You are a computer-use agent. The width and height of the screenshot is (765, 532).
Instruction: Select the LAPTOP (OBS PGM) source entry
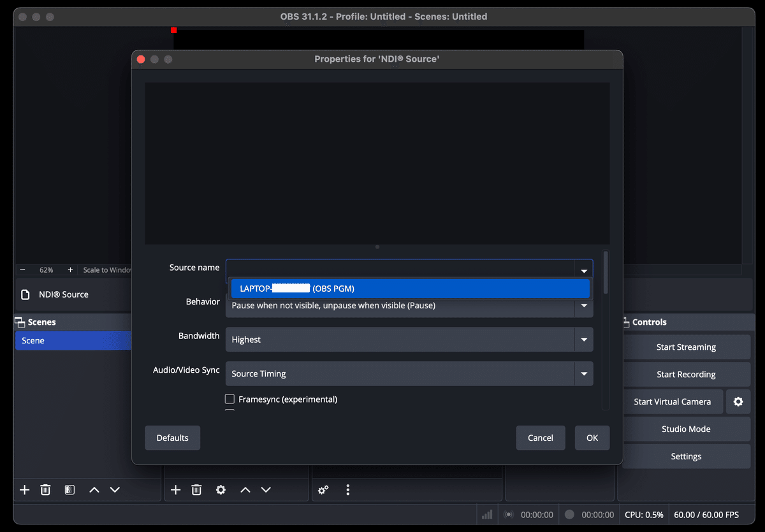pos(409,288)
